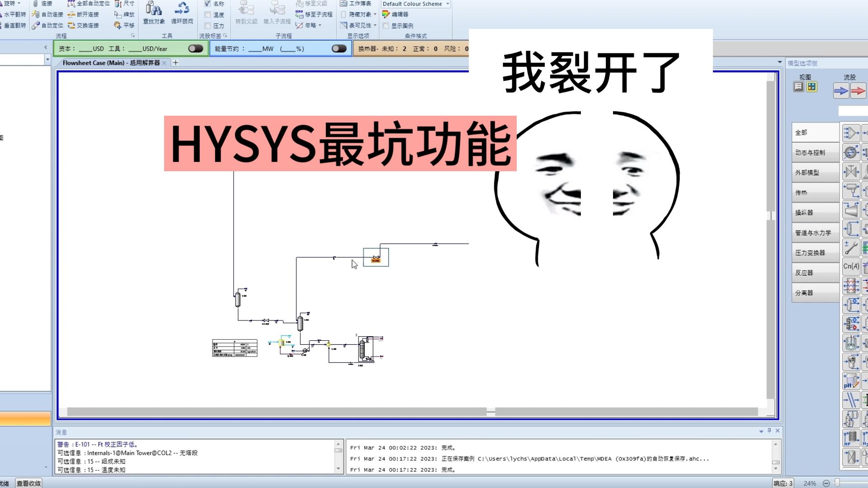The image size is (868, 488).
Task: Click the 查看收敛 button in status bar
Action: [29, 483]
